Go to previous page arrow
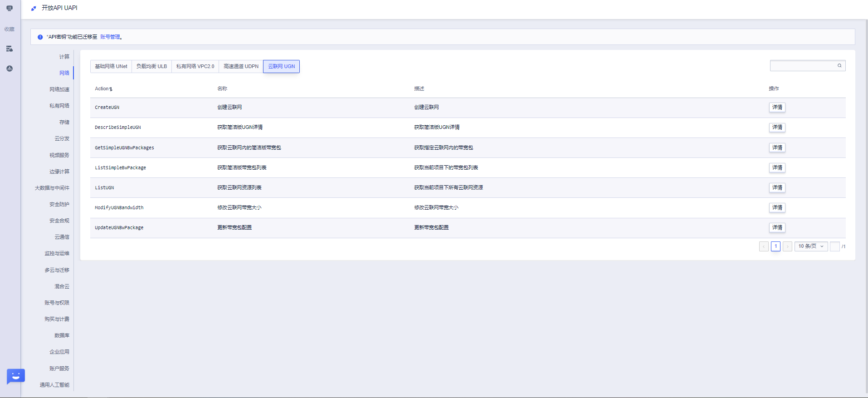The height and width of the screenshot is (398, 868). point(764,246)
